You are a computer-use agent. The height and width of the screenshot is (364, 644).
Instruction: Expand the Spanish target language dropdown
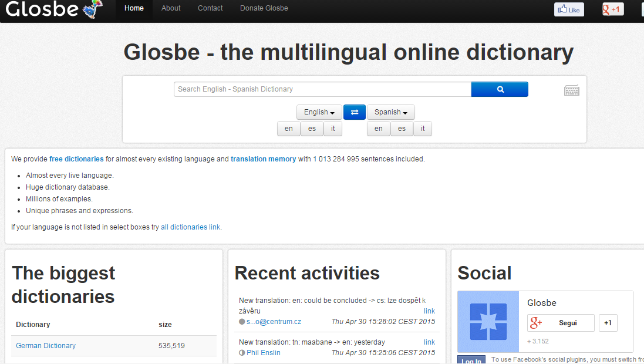click(390, 112)
